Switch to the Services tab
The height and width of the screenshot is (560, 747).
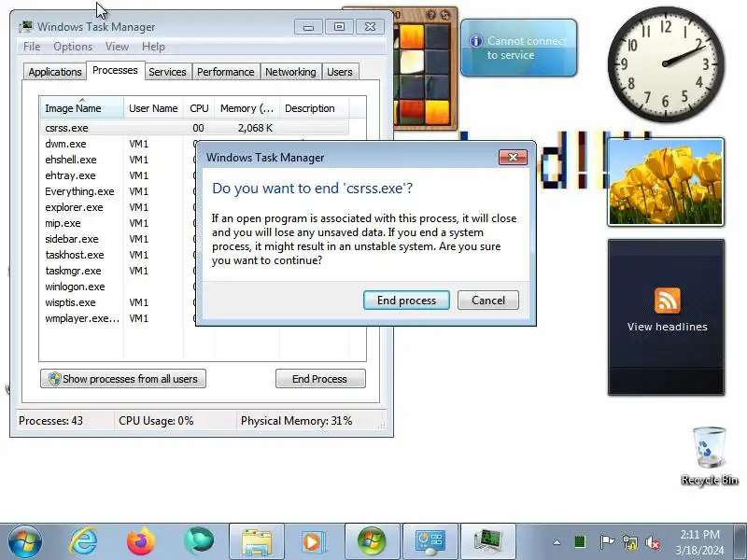click(x=167, y=72)
